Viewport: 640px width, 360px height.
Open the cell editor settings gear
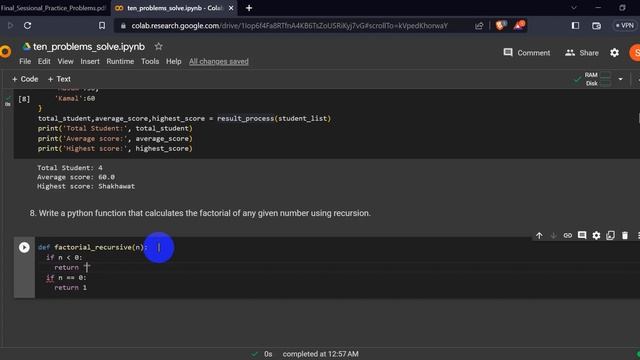596,236
